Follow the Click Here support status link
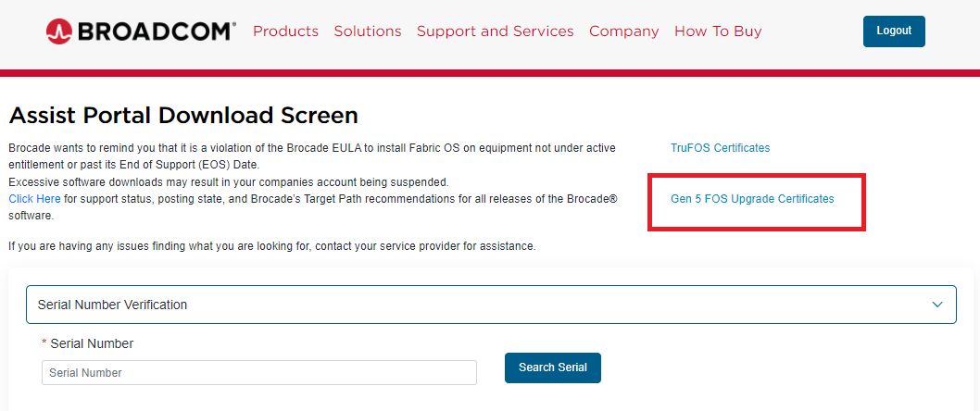Screen dimensions: 980x411 34,199
